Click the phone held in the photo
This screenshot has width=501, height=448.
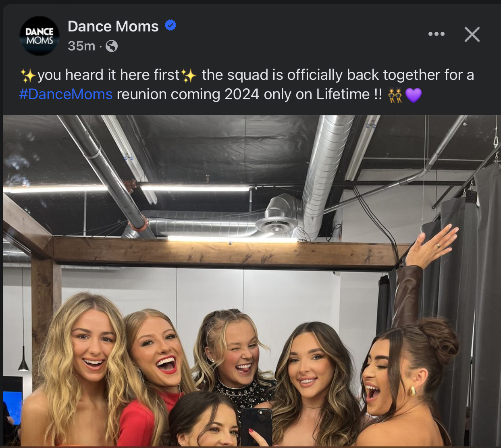point(256,425)
